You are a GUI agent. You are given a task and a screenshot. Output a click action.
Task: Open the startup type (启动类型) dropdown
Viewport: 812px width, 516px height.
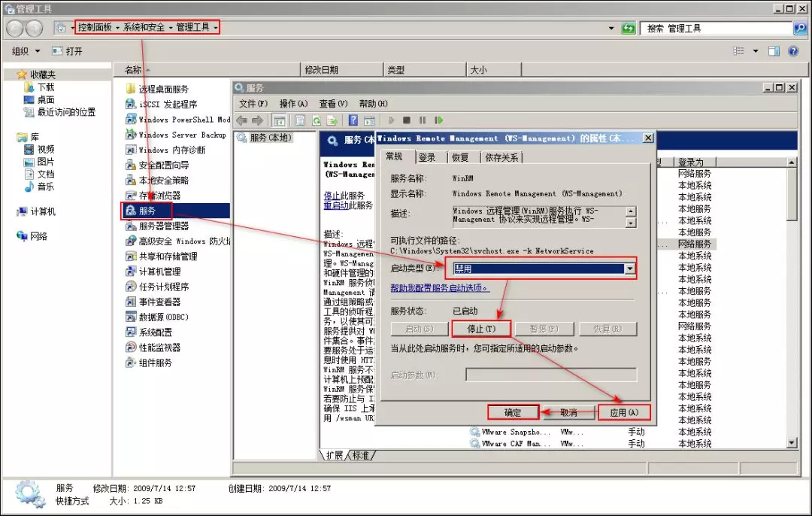pos(630,269)
